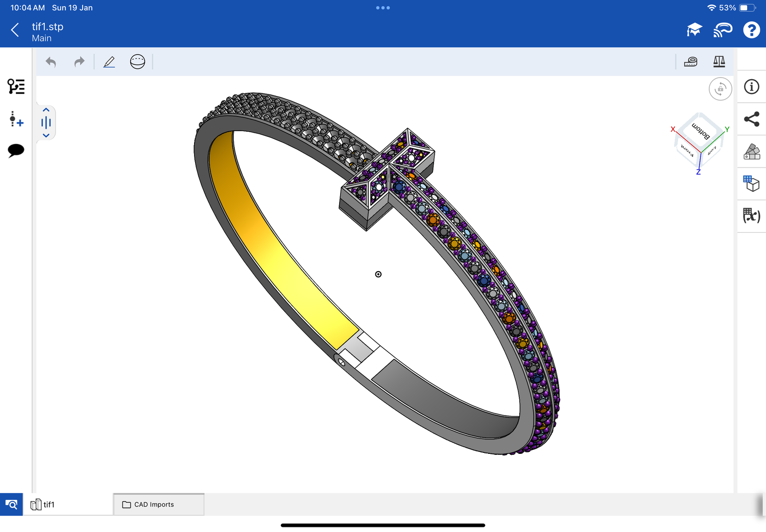Image resolution: width=766 pixels, height=532 pixels.
Task: Undo the last action
Action: 51,62
